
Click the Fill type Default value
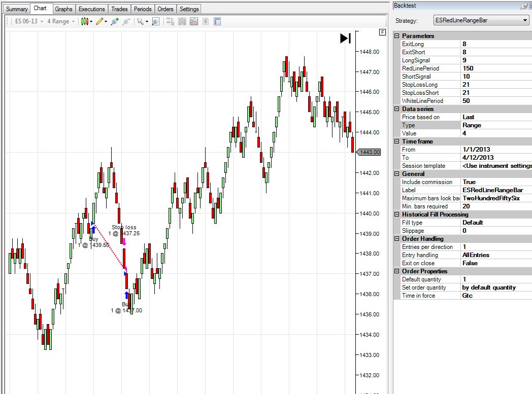click(x=496, y=223)
